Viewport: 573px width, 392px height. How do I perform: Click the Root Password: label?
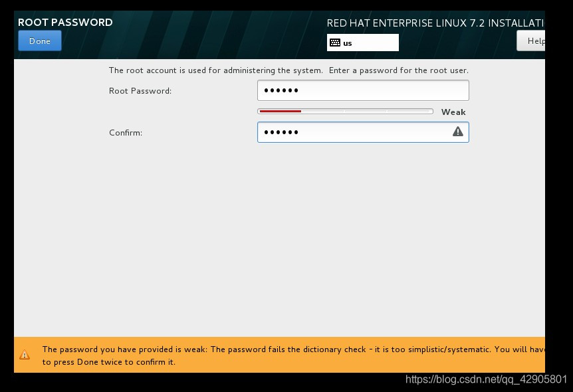click(140, 91)
